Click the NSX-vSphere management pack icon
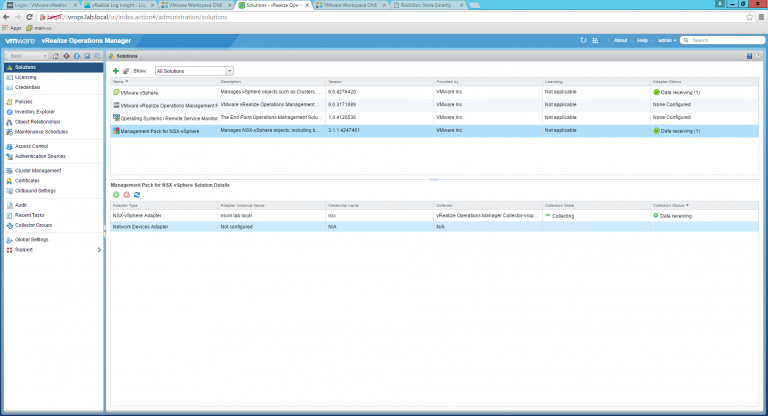The height and width of the screenshot is (416, 768). [x=116, y=131]
